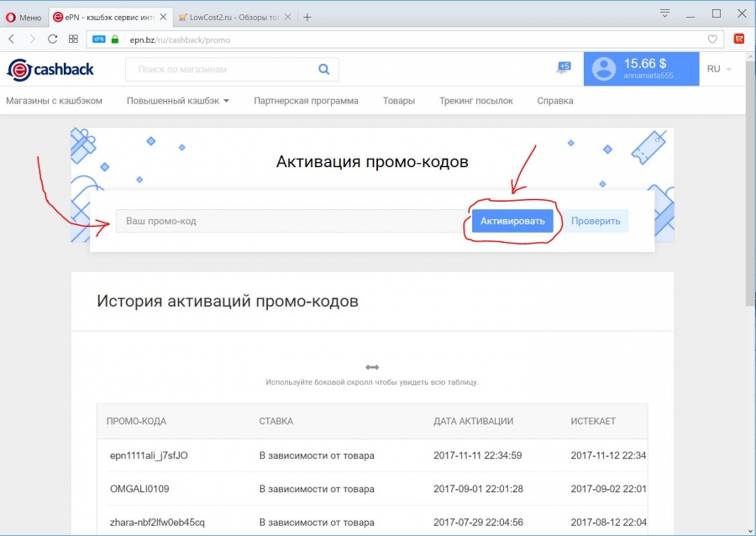Open Speed Dial grid icon

tap(74, 39)
